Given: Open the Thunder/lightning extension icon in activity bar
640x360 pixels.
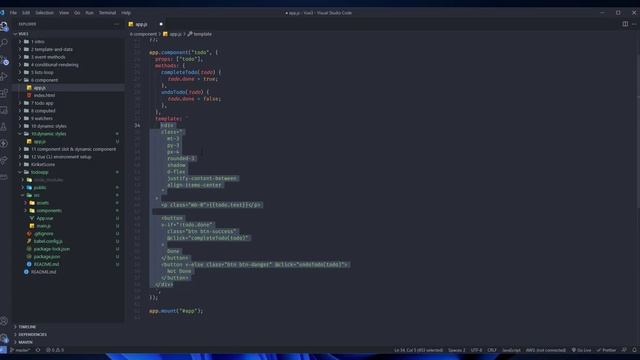Looking at the screenshot, I should [4, 144].
